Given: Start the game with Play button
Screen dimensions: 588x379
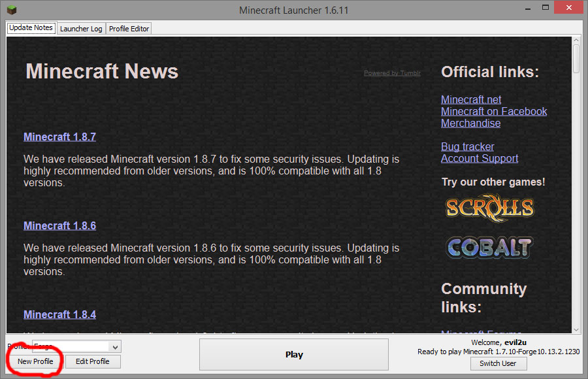Looking at the screenshot, I should tap(294, 355).
